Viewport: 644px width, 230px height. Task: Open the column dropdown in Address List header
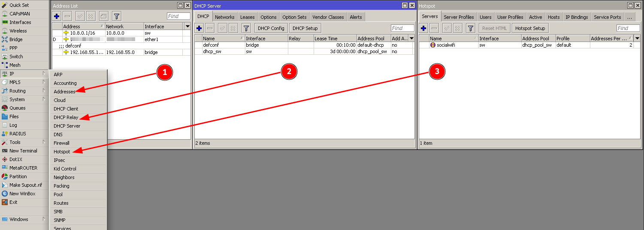pos(187,27)
